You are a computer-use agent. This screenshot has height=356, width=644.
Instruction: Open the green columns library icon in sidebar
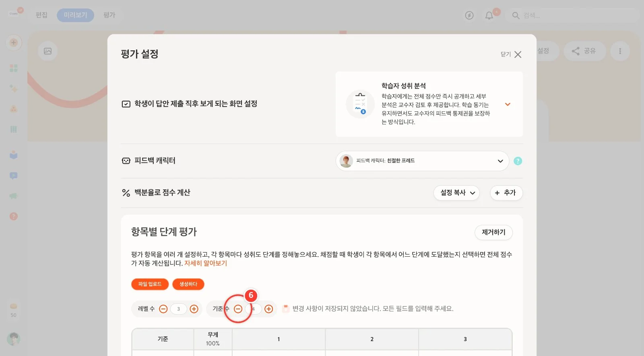pyautogui.click(x=14, y=129)
